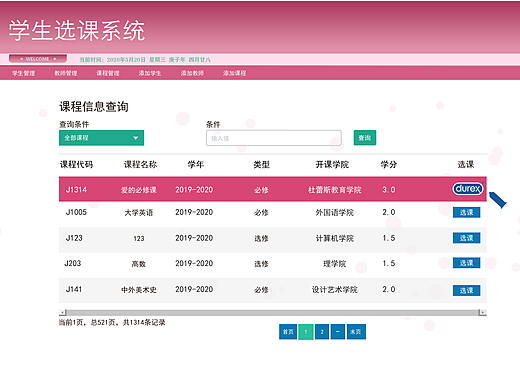Click the 课程信息查询 heading

pos(94,107)
